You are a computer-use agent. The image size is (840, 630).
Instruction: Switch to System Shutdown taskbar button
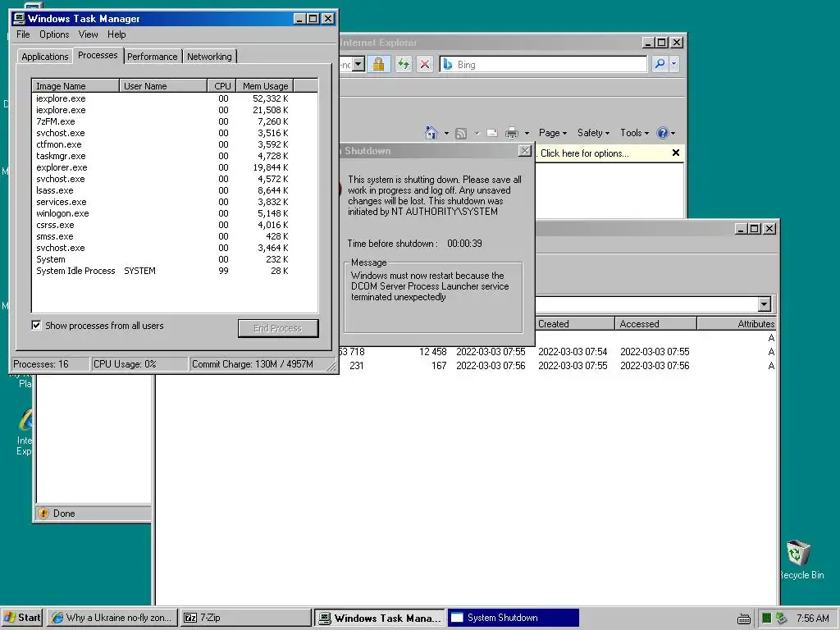[x=514, y=618]
